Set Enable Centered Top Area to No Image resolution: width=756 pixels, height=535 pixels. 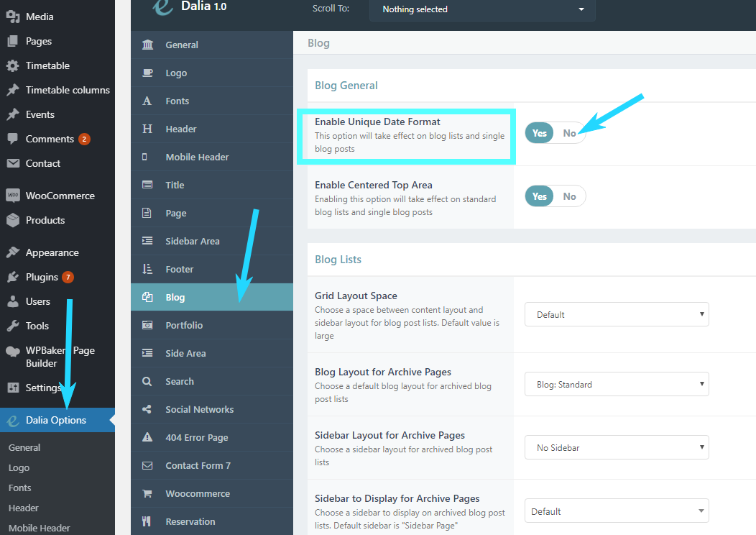click(569, 196)
